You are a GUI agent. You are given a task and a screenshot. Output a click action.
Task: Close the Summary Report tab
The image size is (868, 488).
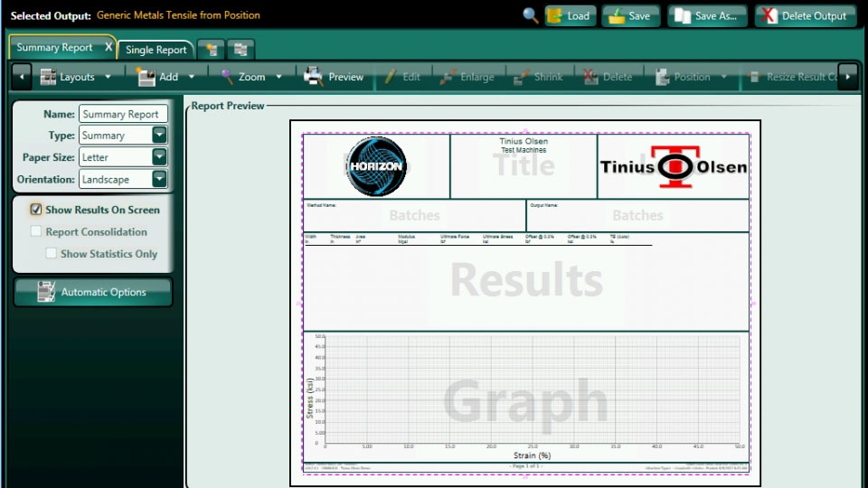108,48
